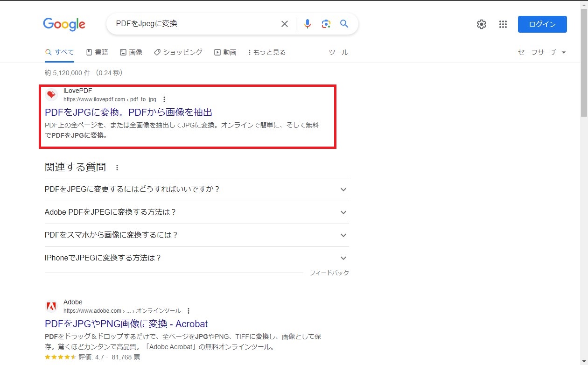The height and width of the screenshot is (365, 588).
Task: Open the もっと見る menu
Action: coord(266,52)
